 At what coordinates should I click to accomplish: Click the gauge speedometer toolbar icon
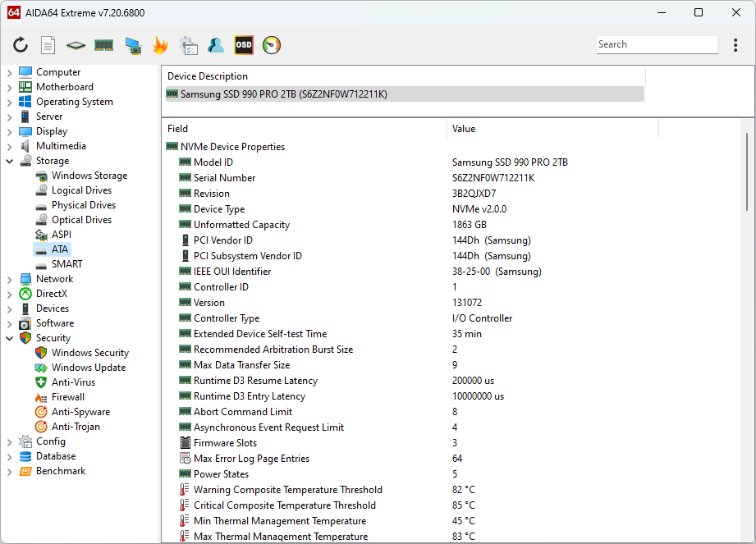point(272,45)
